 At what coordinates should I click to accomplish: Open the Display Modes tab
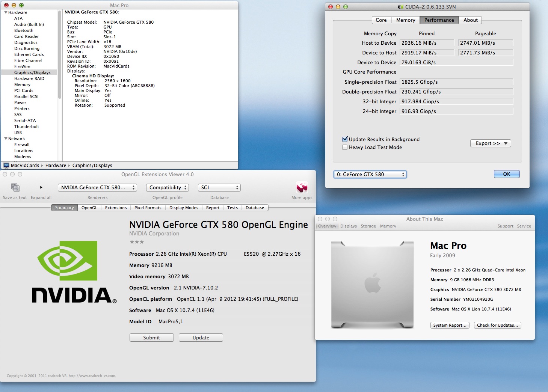[x=184, y=208]
